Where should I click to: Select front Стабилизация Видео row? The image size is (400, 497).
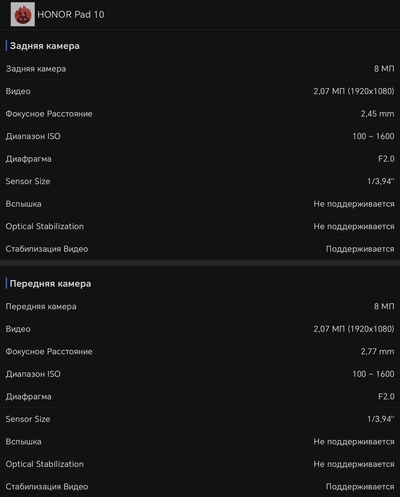click(200, 486)
